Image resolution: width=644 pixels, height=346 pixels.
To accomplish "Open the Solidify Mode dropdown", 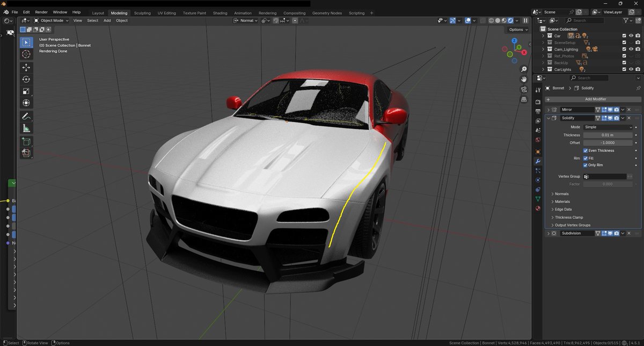I will [608, 127].
